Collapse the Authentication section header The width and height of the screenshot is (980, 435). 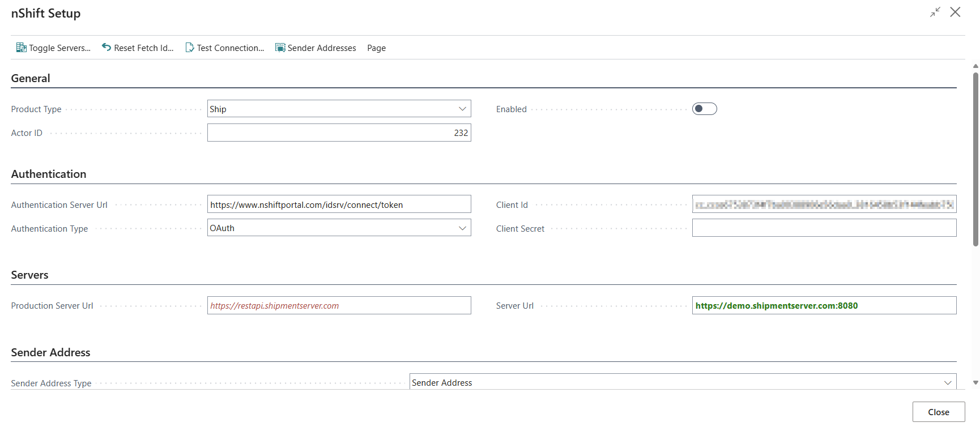(x=49, y=174)
